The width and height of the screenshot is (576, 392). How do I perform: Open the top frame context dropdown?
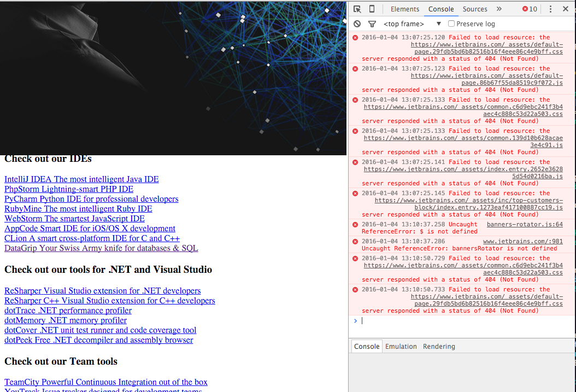click(412, 24)
